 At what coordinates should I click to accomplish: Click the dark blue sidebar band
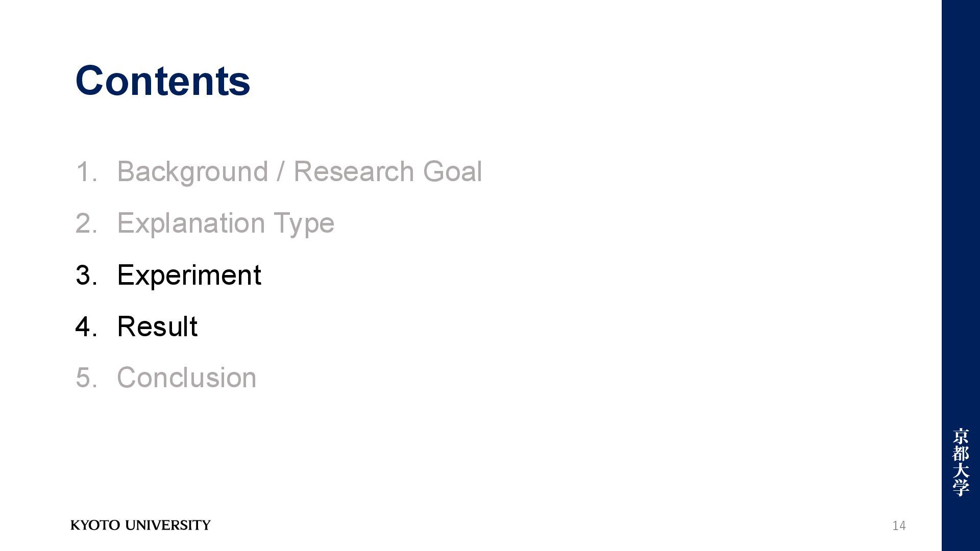click(961, 275)
